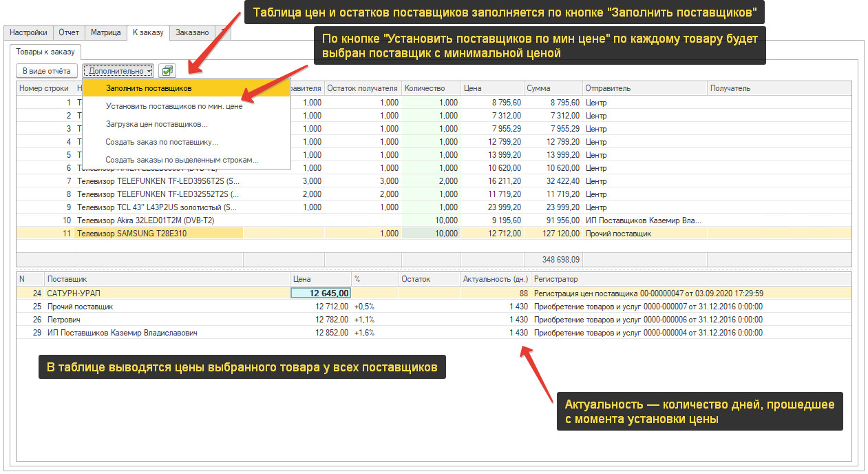868x474 pixels.
Task: Select Создать заказы по выделенным строкам...
Action: tap(182, 160)
